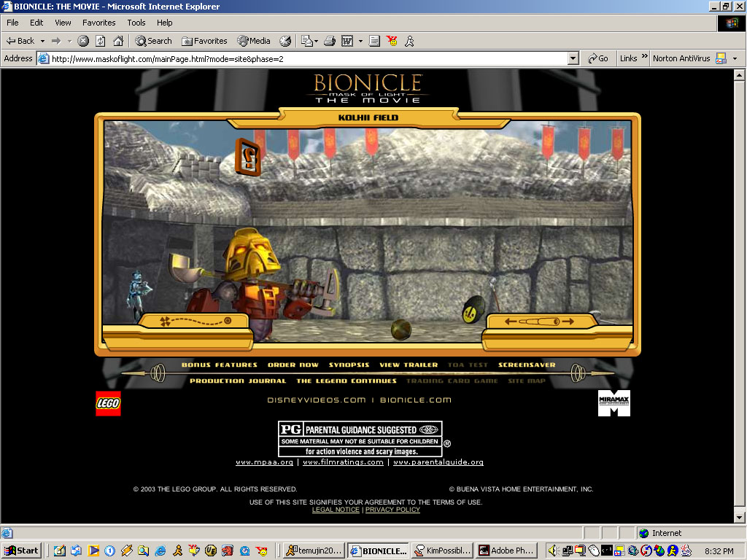
Task: Click the vertical scrollbar down arrow
Action: pyautogui.click(x=739, y=517)
